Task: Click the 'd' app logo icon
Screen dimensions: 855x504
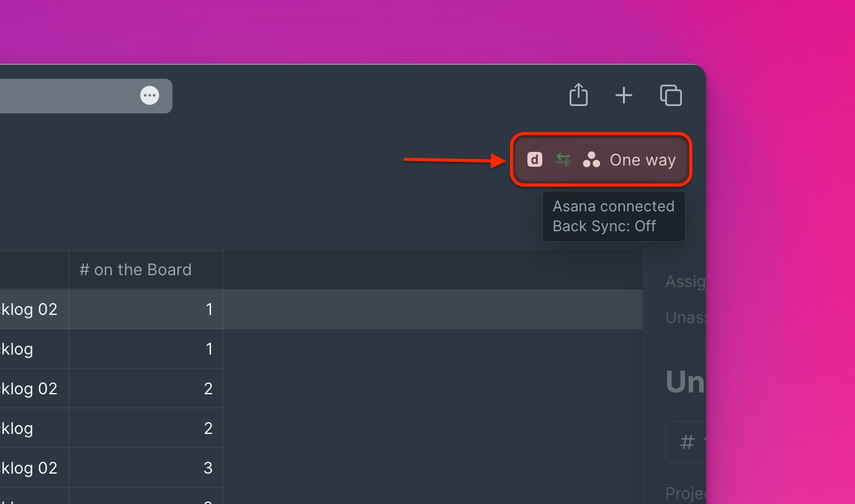Action: (535, 160)
